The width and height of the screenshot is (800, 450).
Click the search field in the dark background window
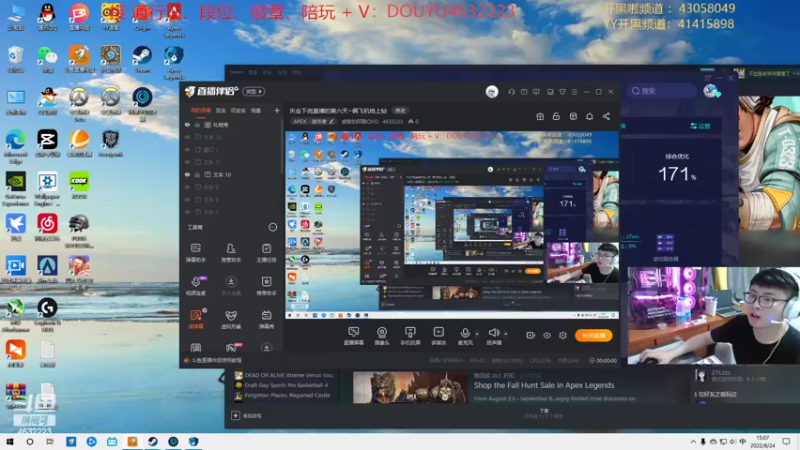pyautogui.click(x=661, y=91)
